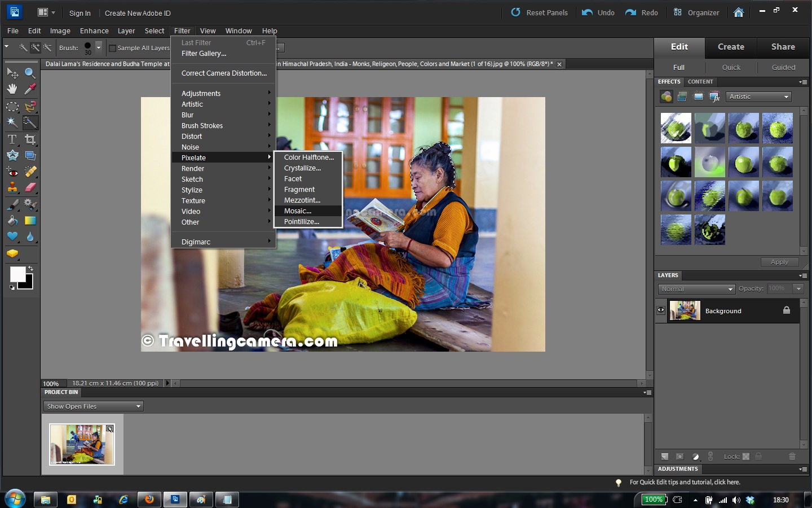812x508 pixels.
Task: Choose the Red Eye Removal tool
Action: point(12,172)
